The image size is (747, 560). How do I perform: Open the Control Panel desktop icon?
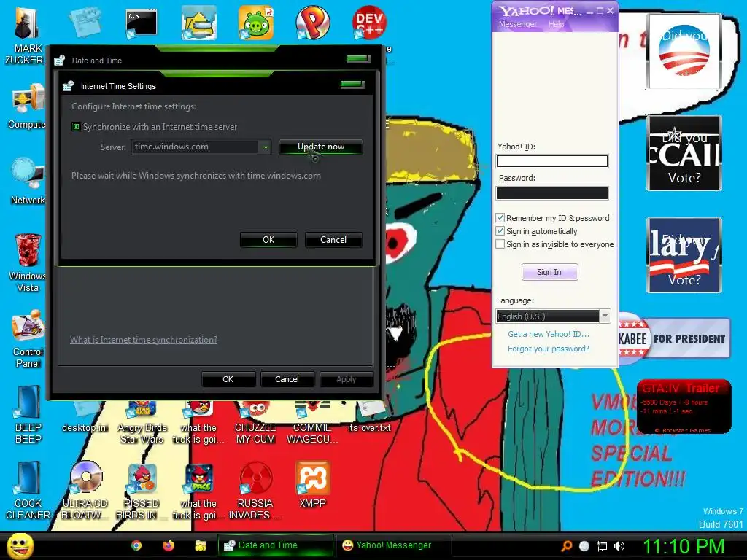tap(27, 326)
